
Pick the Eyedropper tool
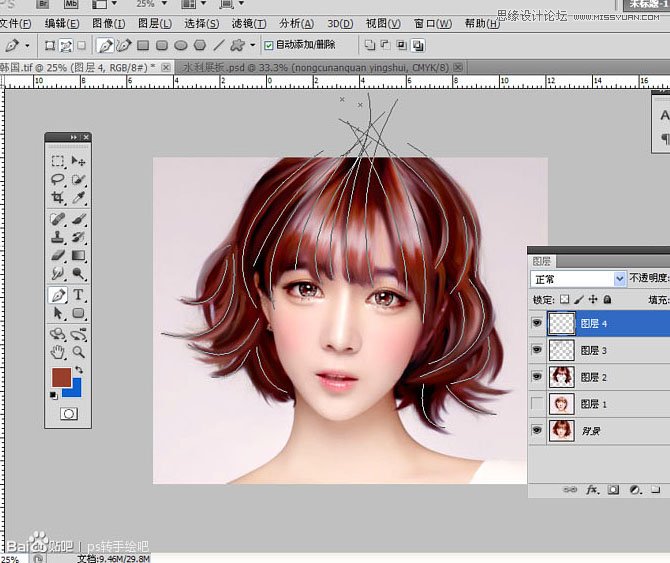[79, 198]
